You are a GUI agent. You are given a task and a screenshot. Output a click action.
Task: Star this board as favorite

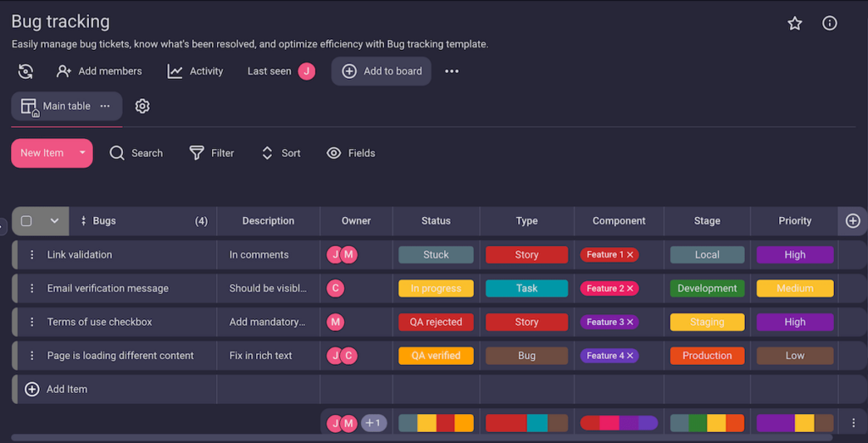(x=794, y=24)
